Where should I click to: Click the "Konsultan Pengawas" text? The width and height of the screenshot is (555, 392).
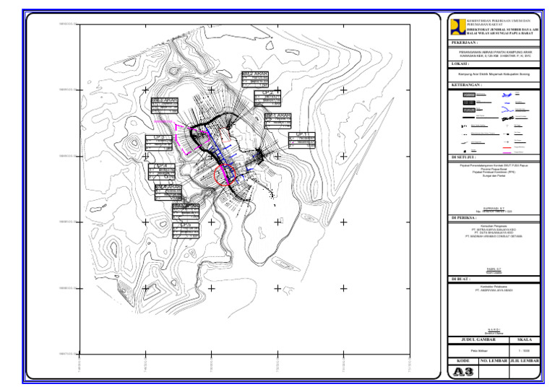click(494, 226)
